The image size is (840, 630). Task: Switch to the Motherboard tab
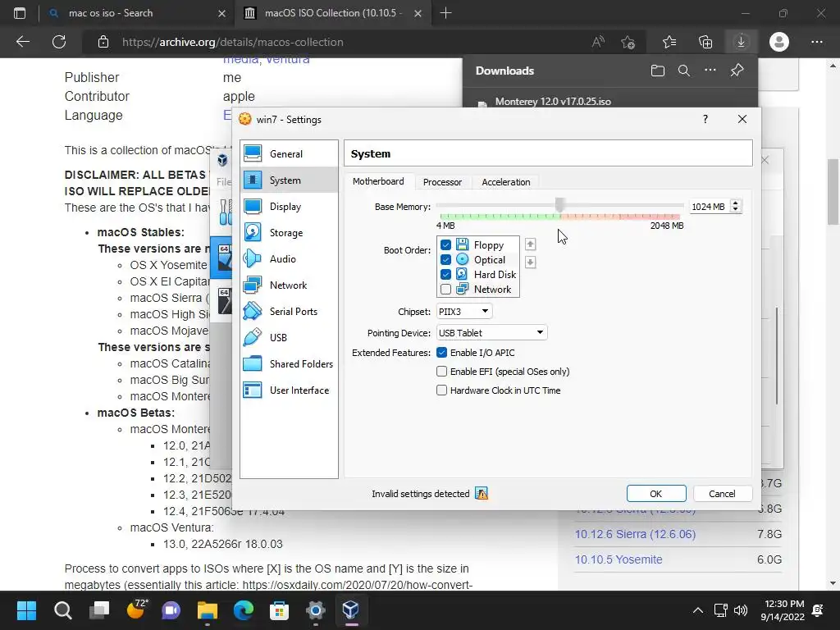pos(378,181)
